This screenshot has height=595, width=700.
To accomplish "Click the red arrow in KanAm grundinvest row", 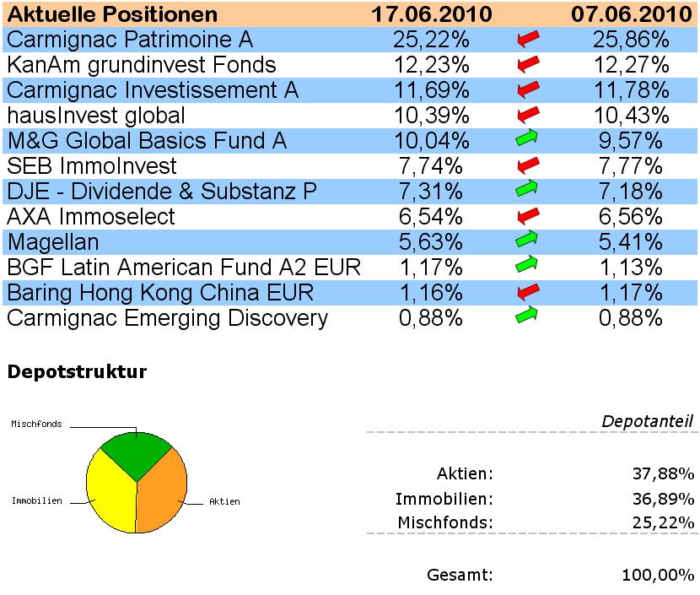I will click(527, 64).
